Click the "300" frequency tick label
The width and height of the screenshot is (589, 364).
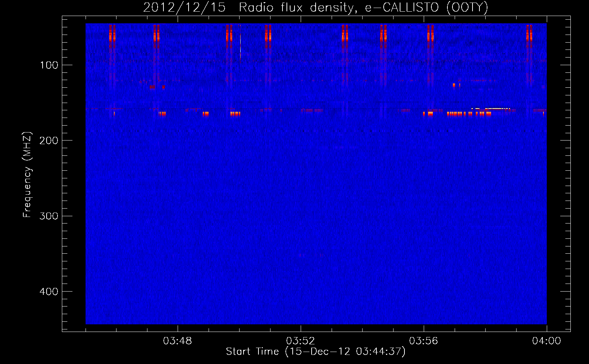click(49, 216)
